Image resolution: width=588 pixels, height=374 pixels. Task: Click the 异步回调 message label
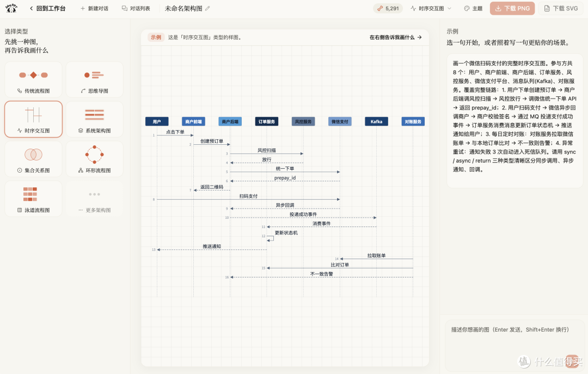pyautogui.click(x=285, y=205)
